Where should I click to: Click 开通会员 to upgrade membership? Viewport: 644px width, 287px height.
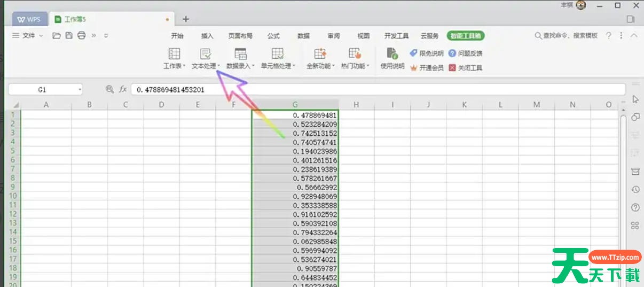(x=427, y=68)
